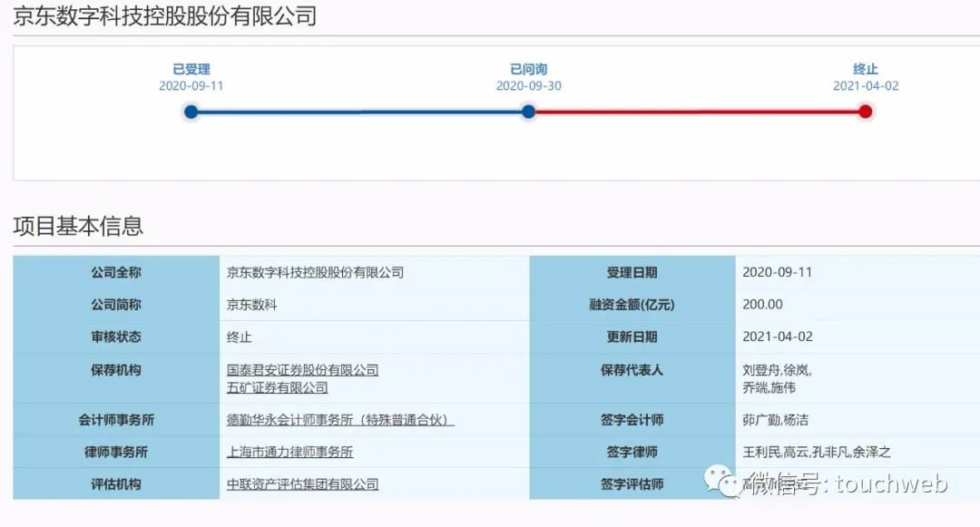Click the 200.00 financing amount value

762,304
